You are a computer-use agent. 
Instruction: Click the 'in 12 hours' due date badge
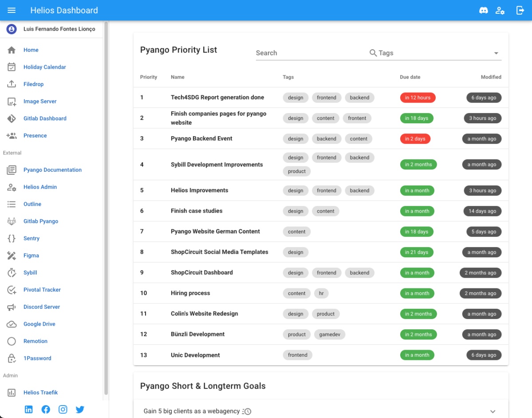pyautogui.click(x=418, y=98)
